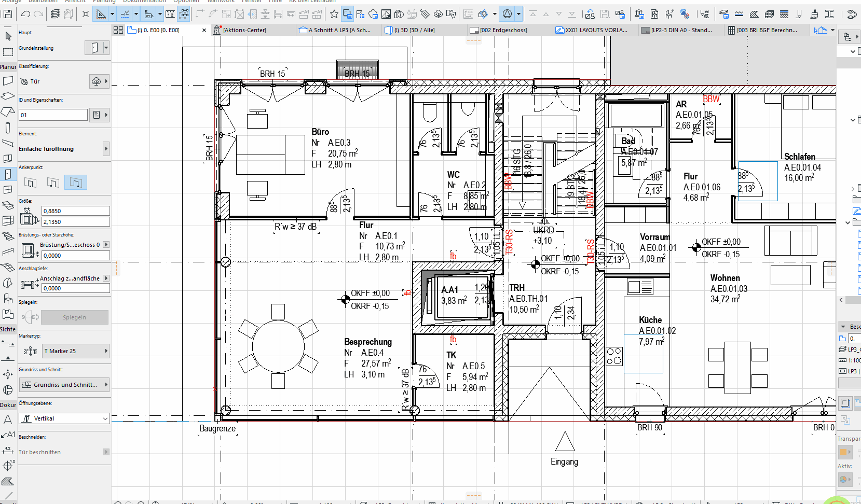Select the Stair tool in toolbox
The height and width of the screenshot is (504, 861).
coord(8,236)
